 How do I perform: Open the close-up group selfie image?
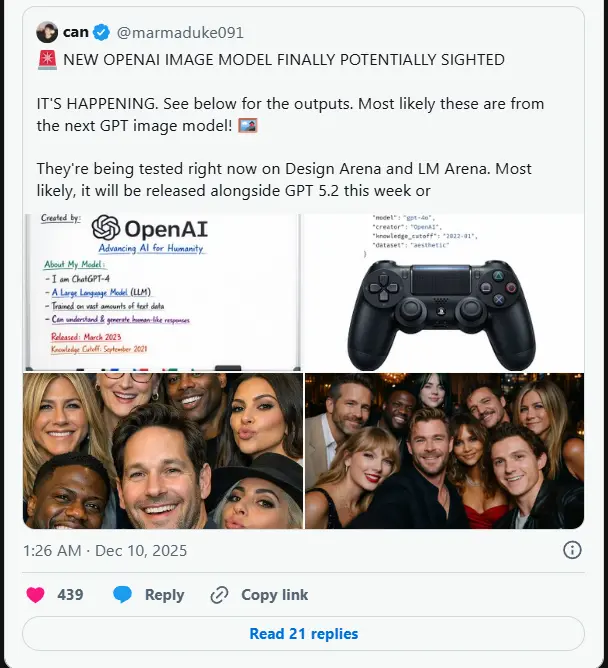162,451
